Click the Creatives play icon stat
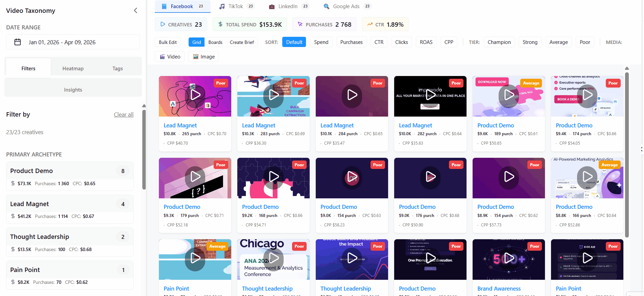Viewport: 644px width, 296px height. [163, 24]
